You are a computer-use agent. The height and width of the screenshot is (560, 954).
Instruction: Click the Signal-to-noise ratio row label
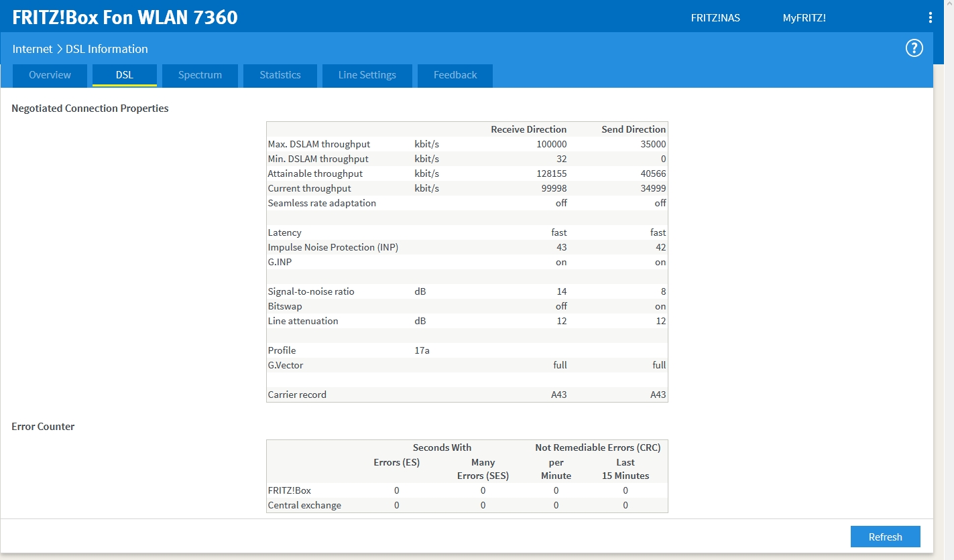tap(311, 291)
